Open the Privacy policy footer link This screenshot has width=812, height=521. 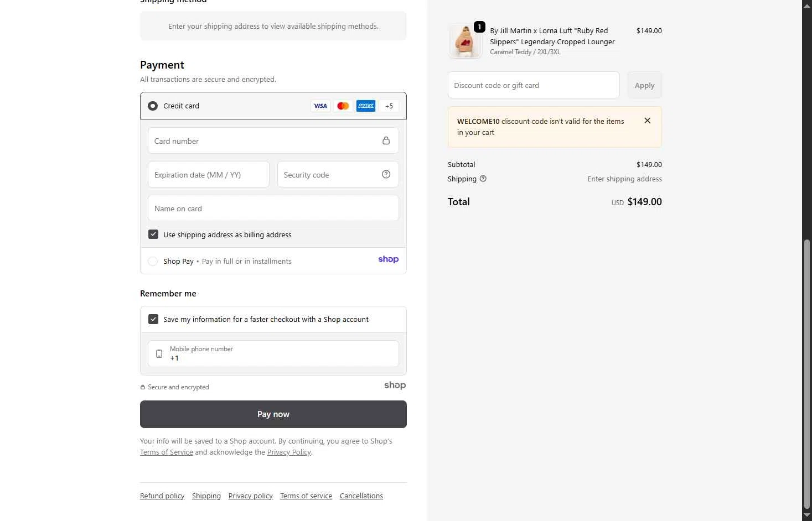(251, 496)
